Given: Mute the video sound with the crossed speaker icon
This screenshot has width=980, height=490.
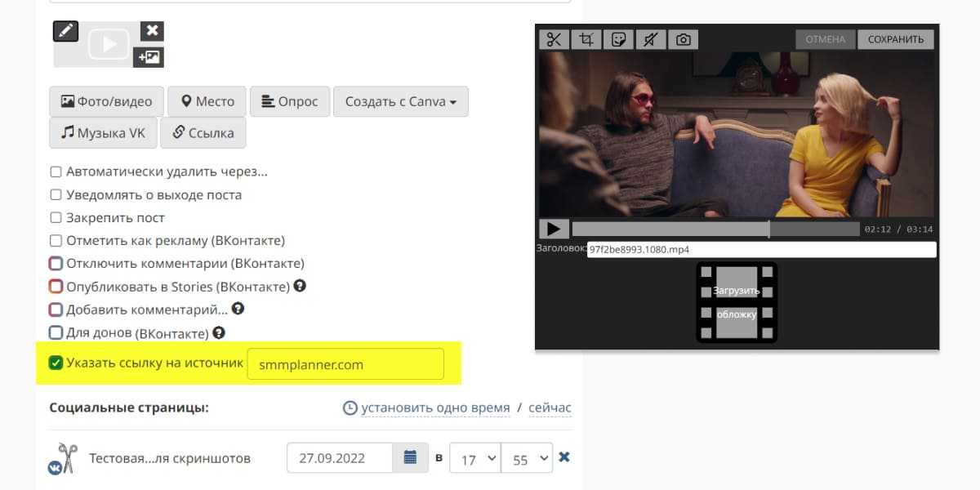Looking at the screenshot, I should click(x=651, y=39).
